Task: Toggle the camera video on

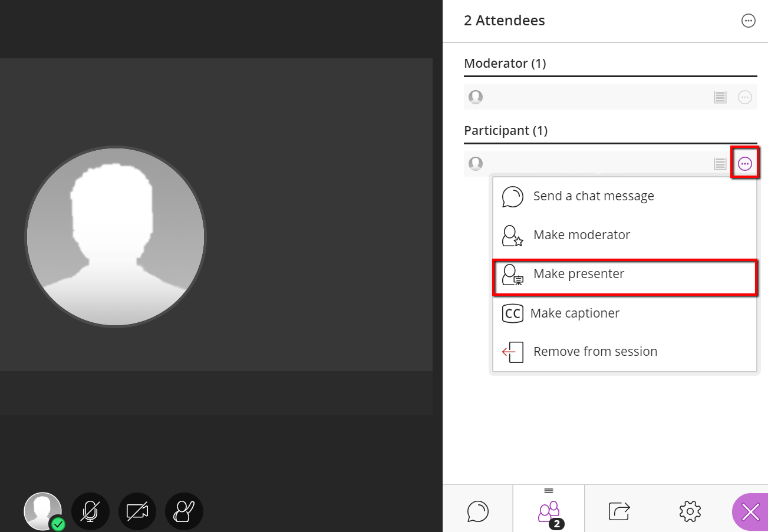Action: pyautogui.click(x=137, y=511)
